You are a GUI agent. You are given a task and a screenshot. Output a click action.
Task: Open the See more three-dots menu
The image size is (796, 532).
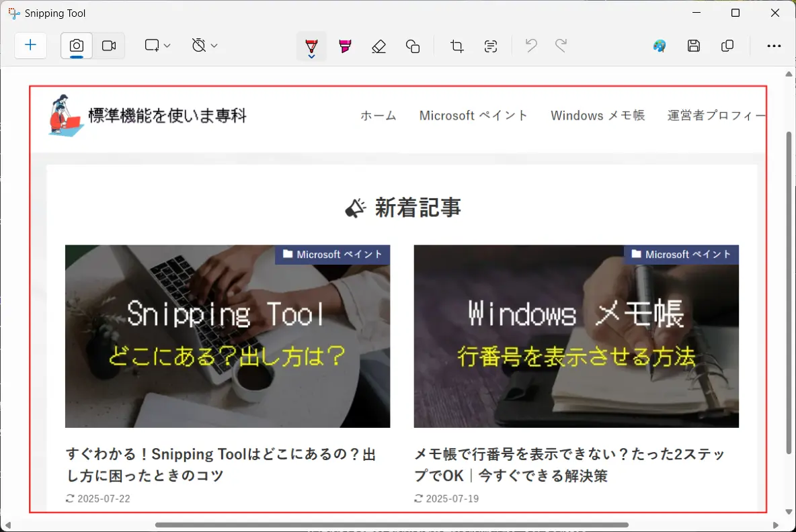point(774,46)
